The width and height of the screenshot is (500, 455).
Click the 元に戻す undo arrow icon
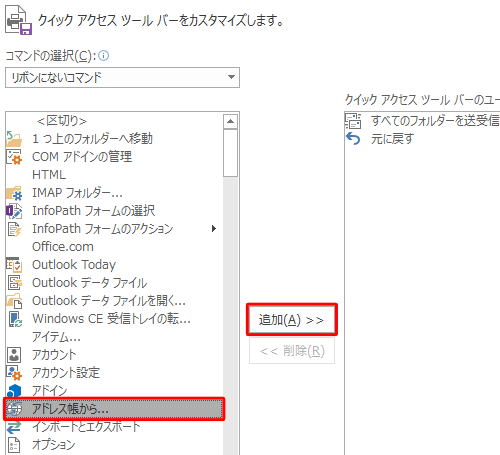tap(353, 138)
